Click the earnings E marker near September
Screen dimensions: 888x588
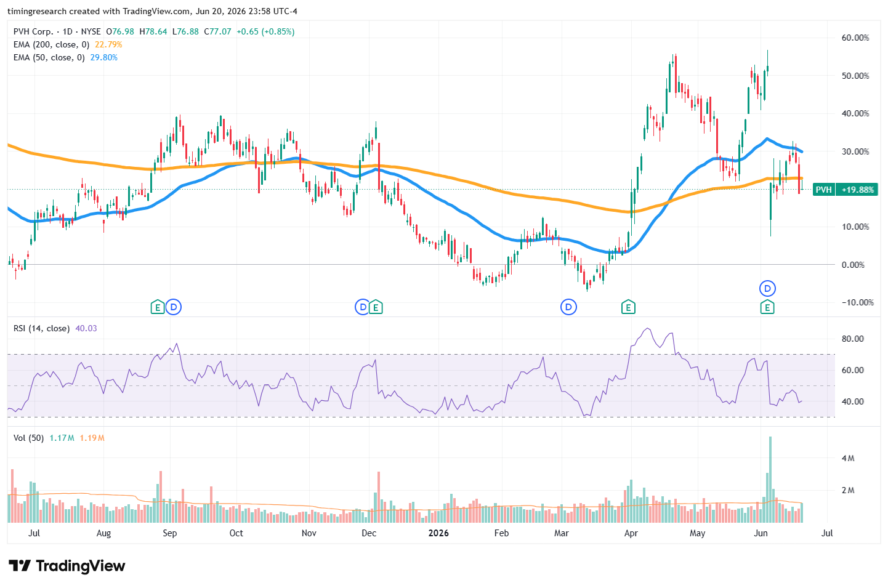[158, 307]
